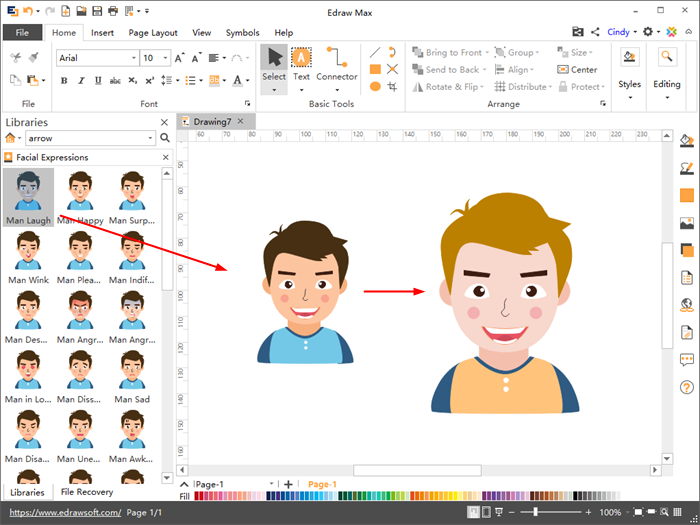Click the search magnifier in Libraries
Viewport: 700px width, 525px height.
164,139
